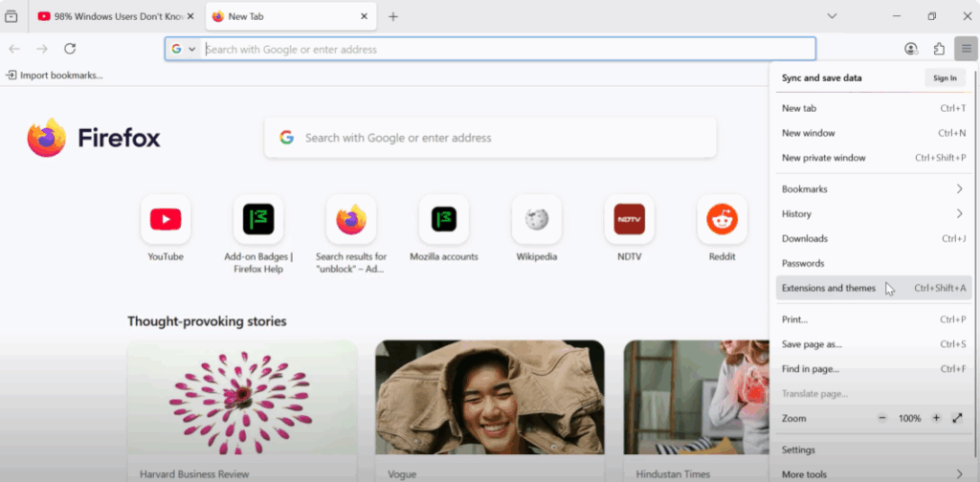Open the Harvard Business Review story card
980x482 pixels.
[x=242, y=411]
